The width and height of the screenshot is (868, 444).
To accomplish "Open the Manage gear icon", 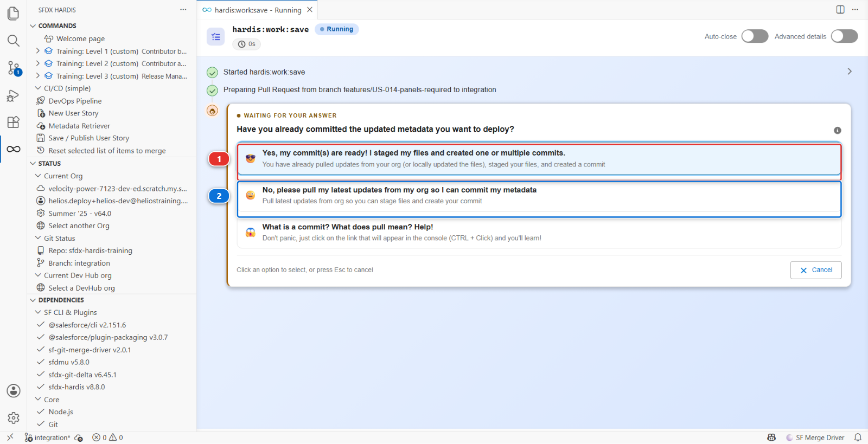I will tap(14, 417).
